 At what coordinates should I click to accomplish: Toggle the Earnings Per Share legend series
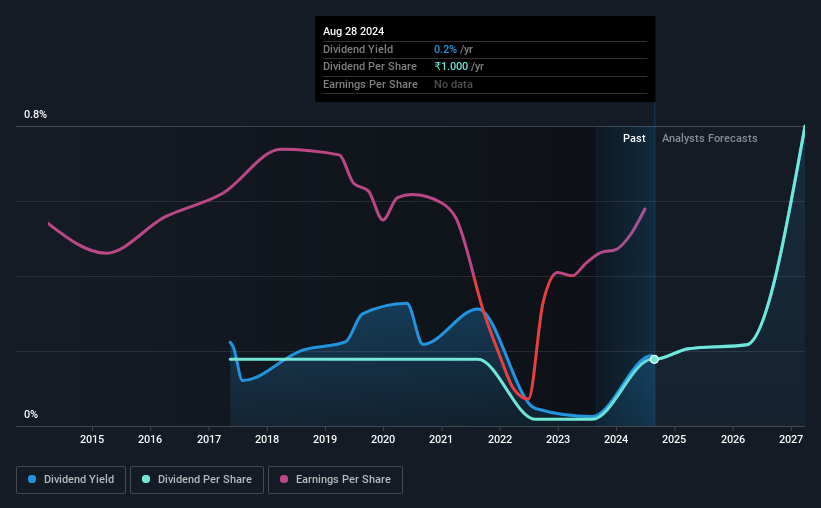337,480
